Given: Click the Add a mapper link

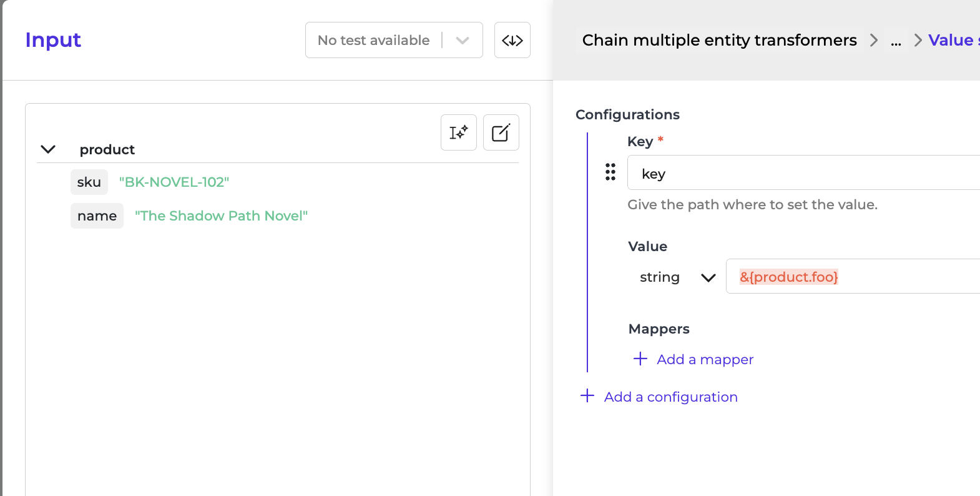Looking at the screenshot, I should [x=705, y=360].
